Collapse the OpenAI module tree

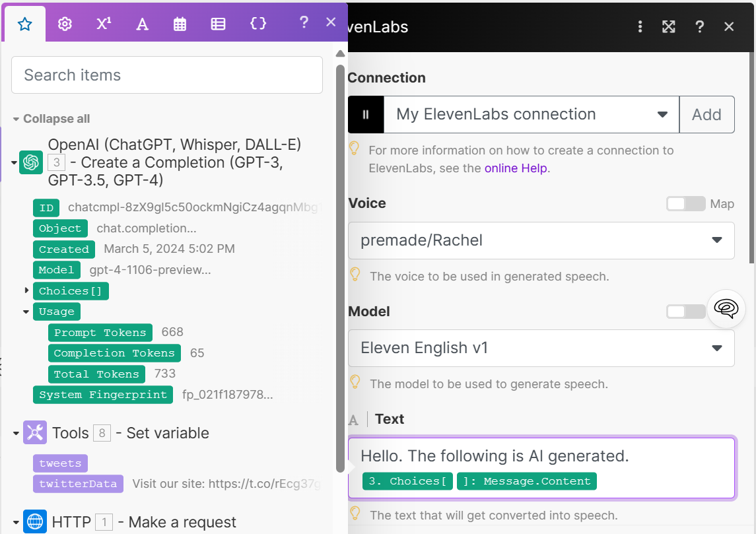(14, 162)
